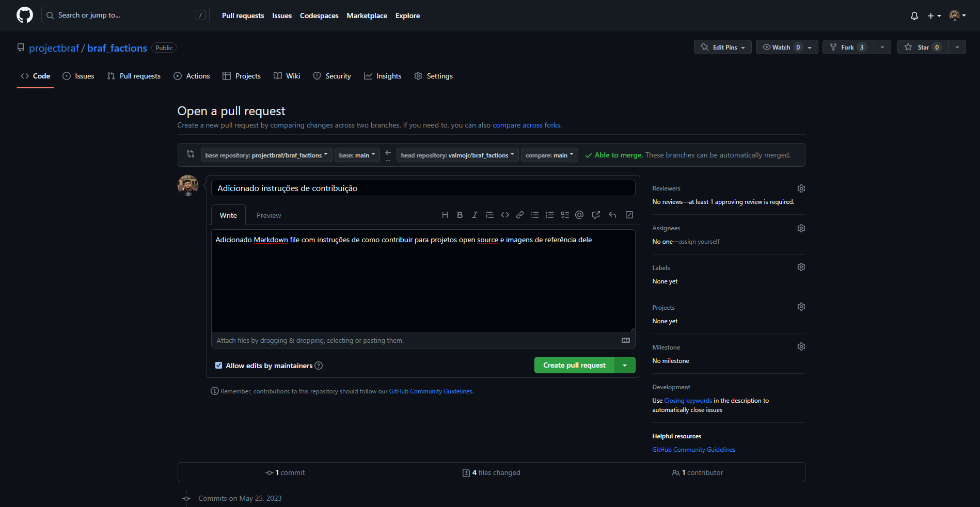Open the Watch notifications dropdown
This screenshot has height=507, width=980.
787,47
